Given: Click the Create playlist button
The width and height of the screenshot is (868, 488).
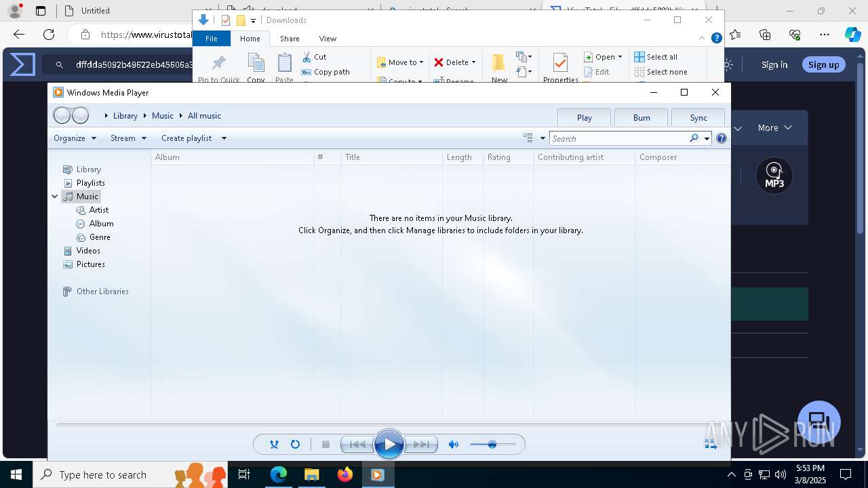Looking at the screenshot, I should click(x=186, y=138).
